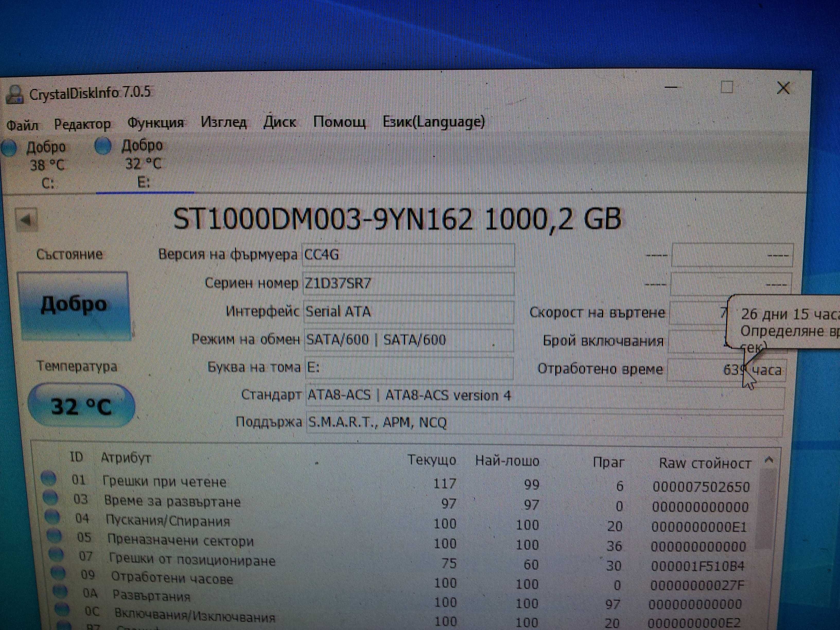Image resolution: width=840 pixels, height=630 pixels.
Task: Click the firmware version field CC4G
Action: [x=408, y=255]
